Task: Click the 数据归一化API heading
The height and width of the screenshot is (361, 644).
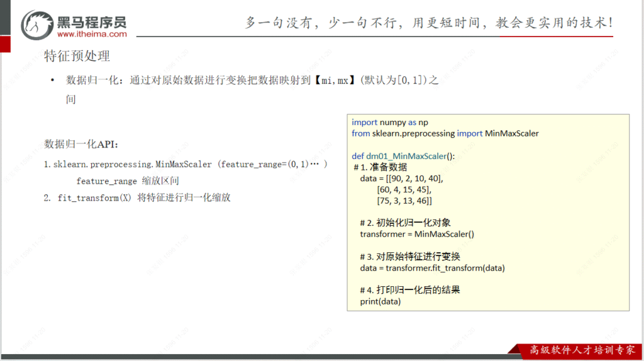Action: [81, 144]
